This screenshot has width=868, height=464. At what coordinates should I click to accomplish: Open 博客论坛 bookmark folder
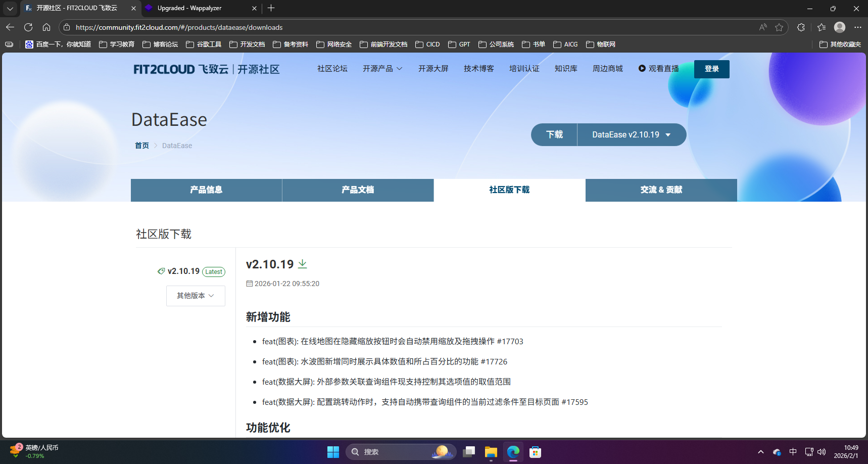point(160,44)
